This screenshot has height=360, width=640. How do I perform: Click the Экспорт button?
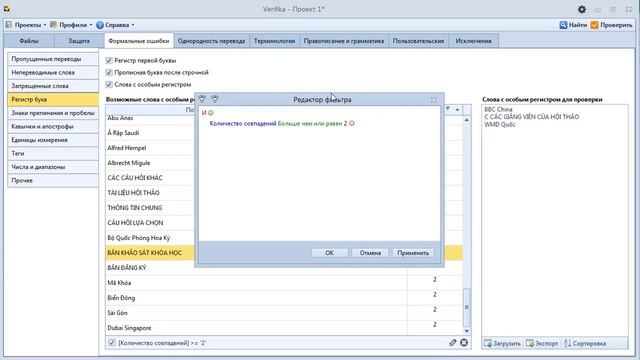coord(542,343)
